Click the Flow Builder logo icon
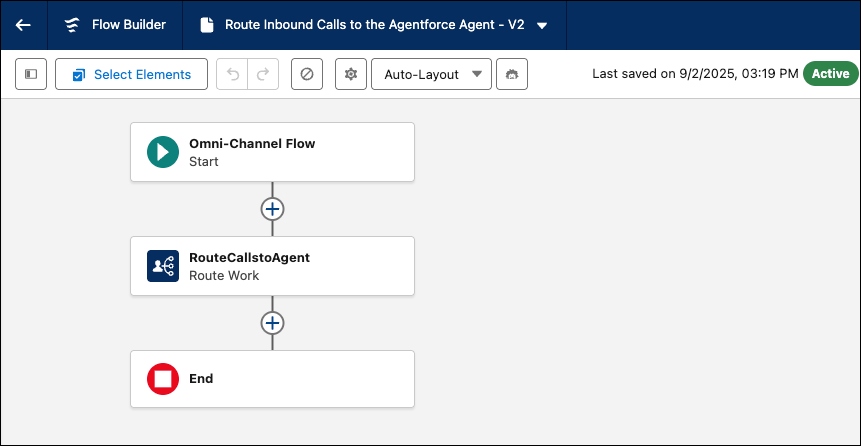This screenshot has width=861, height=446. tap(72, 25)
